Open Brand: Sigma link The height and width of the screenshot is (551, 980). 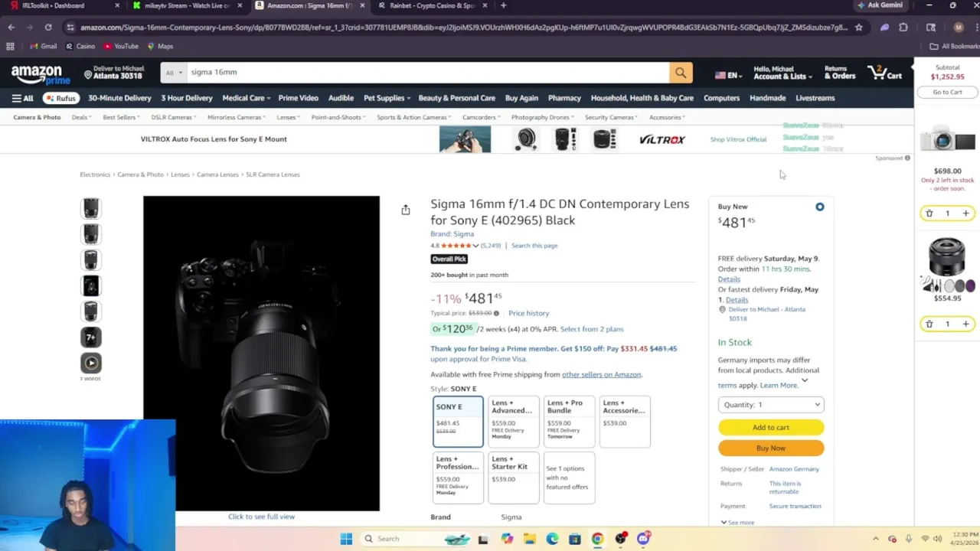(x=452, y=234)
